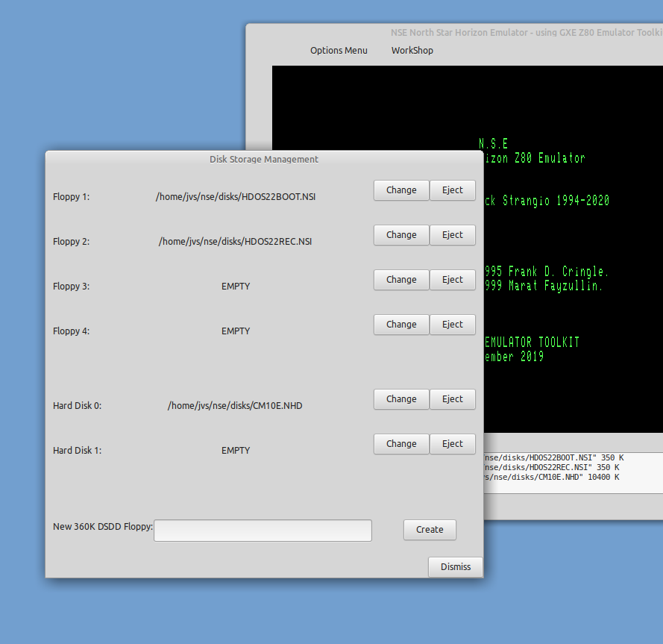Click the Frank D. Cringle terminal line
663x644 pixels.
[547, 271]
